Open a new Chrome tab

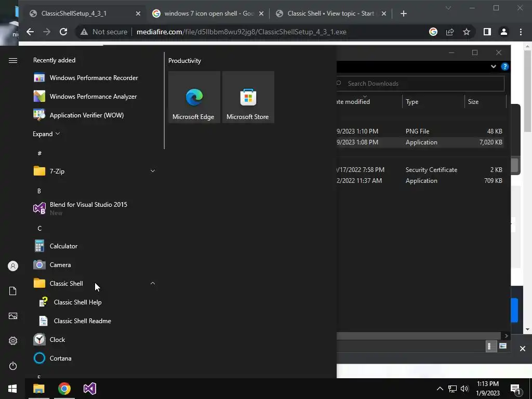click(x=403, y=14)
